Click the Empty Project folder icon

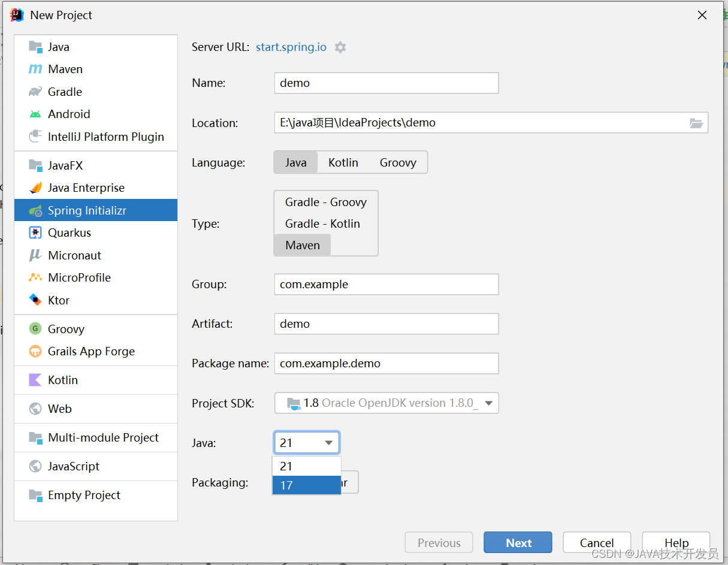36,495
